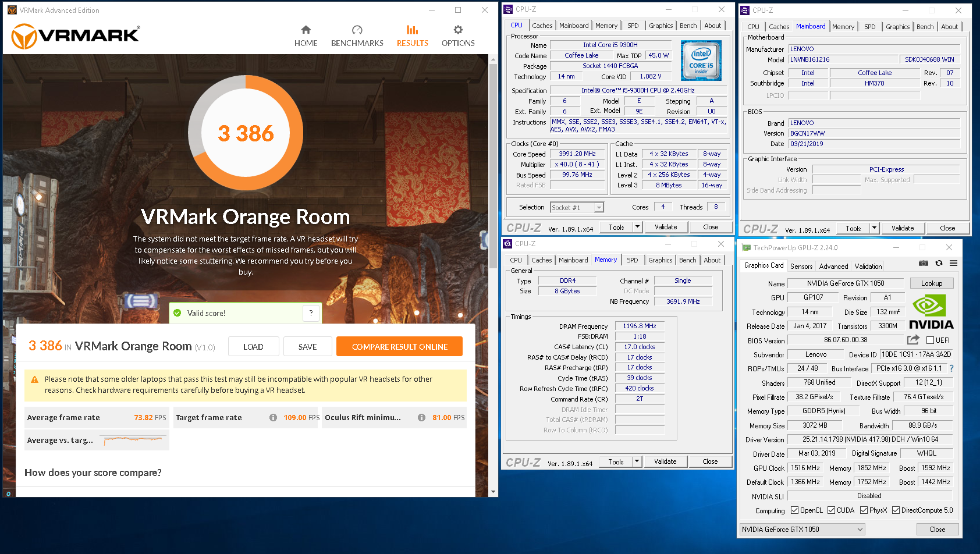Open the NVIDIA GeForce GTX 1050 GPU selector
The height and width of the screenshot is (554, 980).
[x=802, y=530]
